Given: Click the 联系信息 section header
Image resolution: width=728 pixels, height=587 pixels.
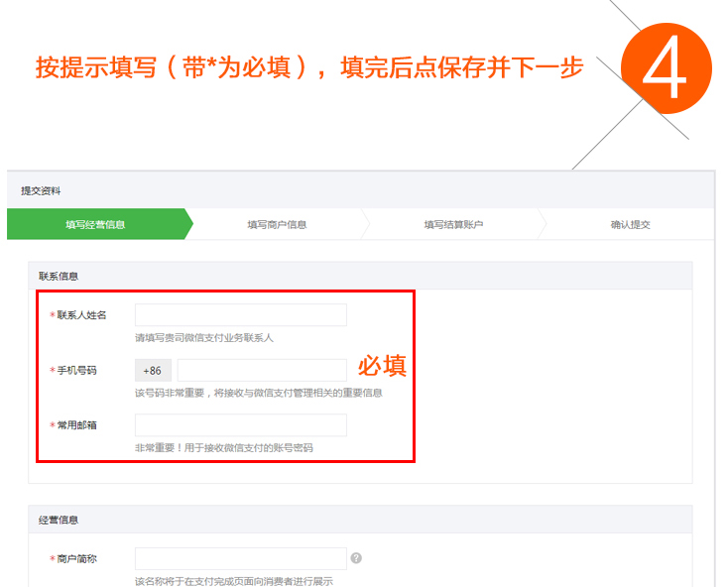Looking at the screenshot, I should (x=360, y=276).
